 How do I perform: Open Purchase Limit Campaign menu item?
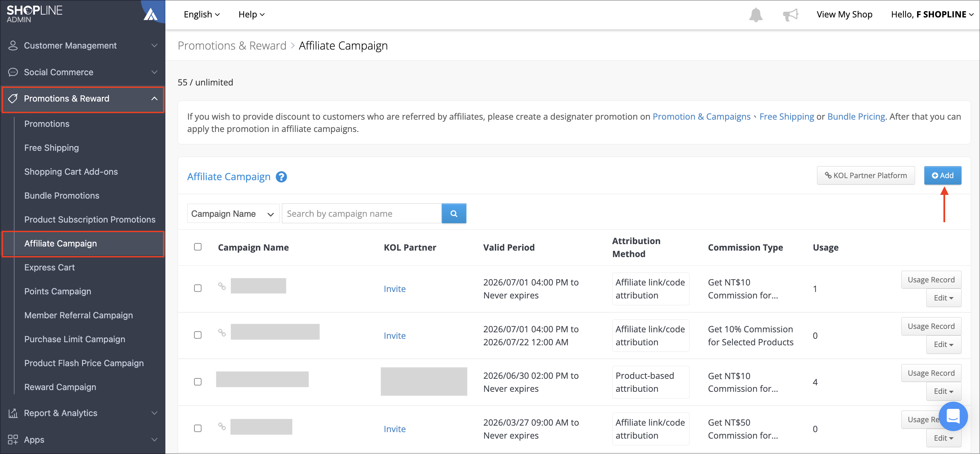(x=74, y=339)
